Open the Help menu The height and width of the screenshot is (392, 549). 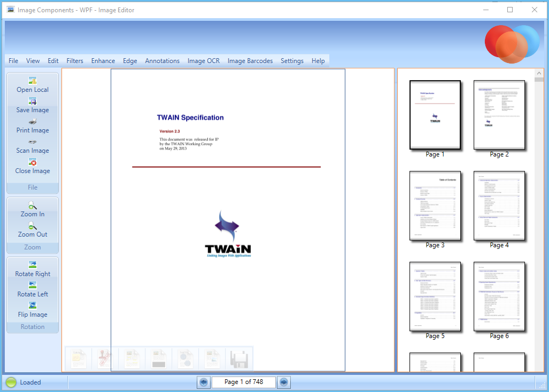point(318,61)
